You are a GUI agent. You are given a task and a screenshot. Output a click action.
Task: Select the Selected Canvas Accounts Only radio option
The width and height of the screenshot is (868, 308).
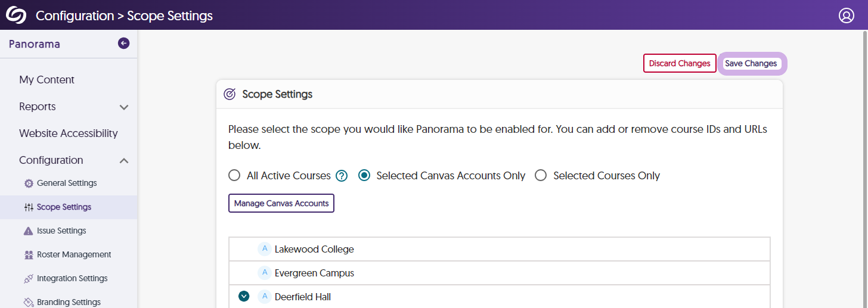tap(364, 176)
